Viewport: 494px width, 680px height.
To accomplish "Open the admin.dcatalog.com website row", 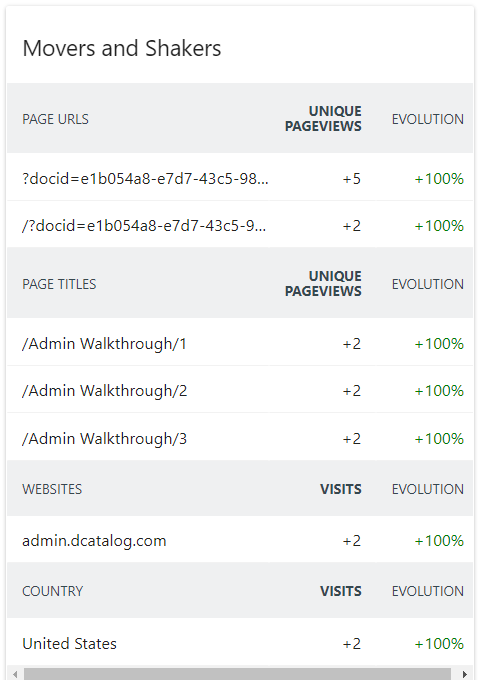I will click(x=240, y=540).
